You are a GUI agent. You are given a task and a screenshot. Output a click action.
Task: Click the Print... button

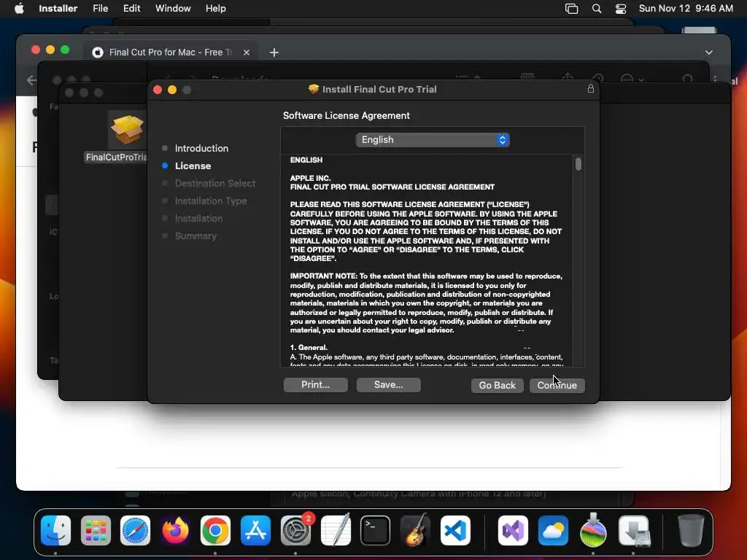point(315,385)
